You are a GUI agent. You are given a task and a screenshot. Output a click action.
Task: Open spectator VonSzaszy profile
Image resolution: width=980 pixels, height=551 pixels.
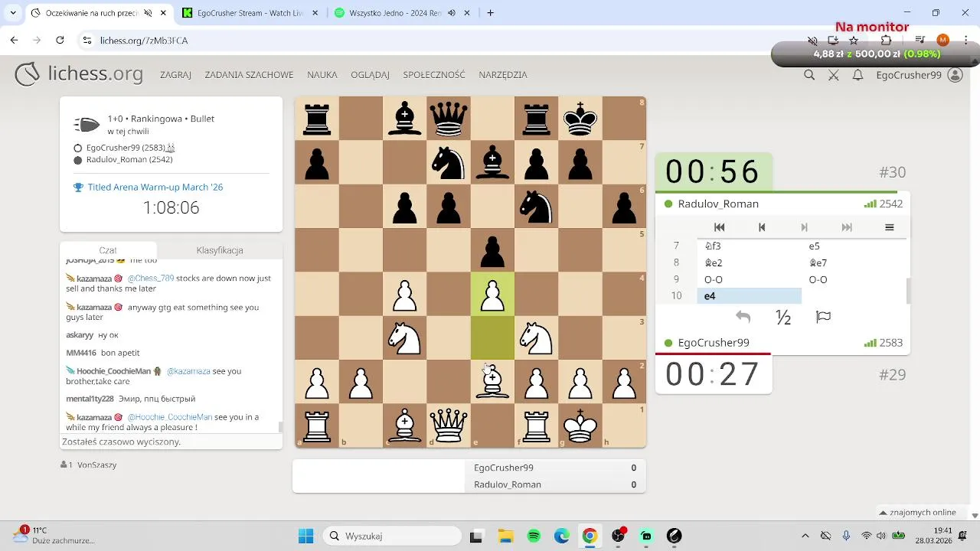(97, 465)
